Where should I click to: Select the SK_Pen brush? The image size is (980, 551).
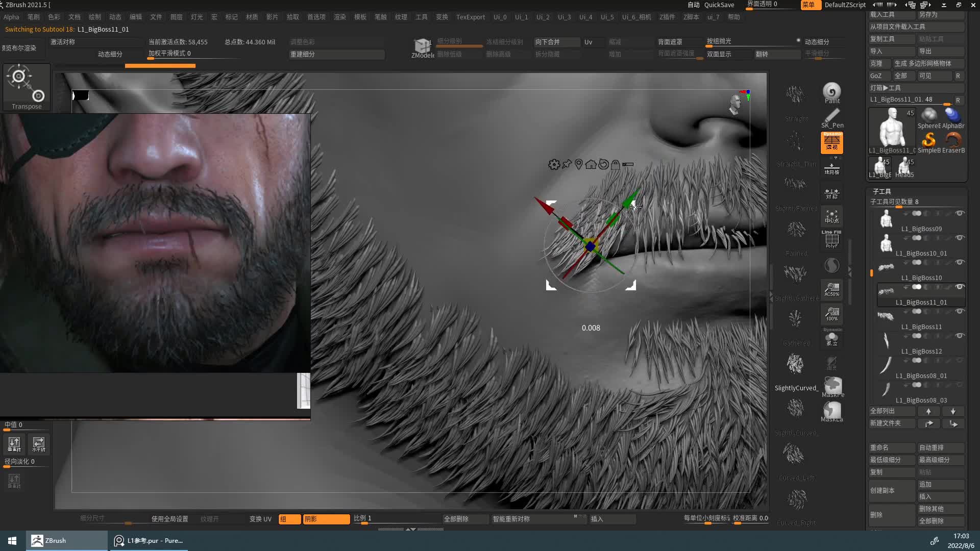click(x=831, y=118)
